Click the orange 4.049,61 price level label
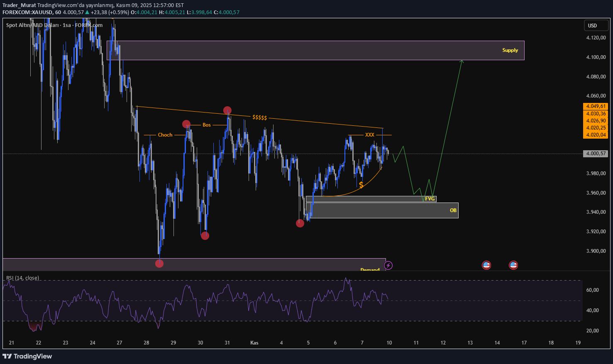 coord(596,106)
